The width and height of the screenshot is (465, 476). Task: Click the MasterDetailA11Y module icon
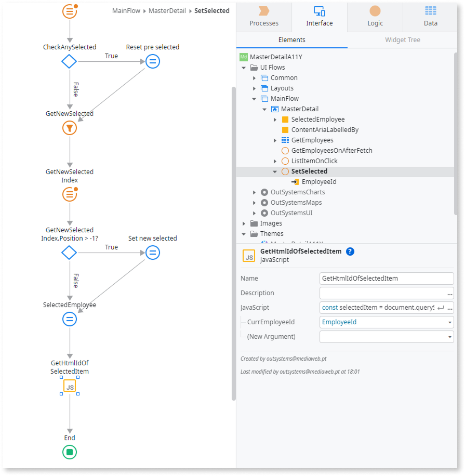coord(244,57)
